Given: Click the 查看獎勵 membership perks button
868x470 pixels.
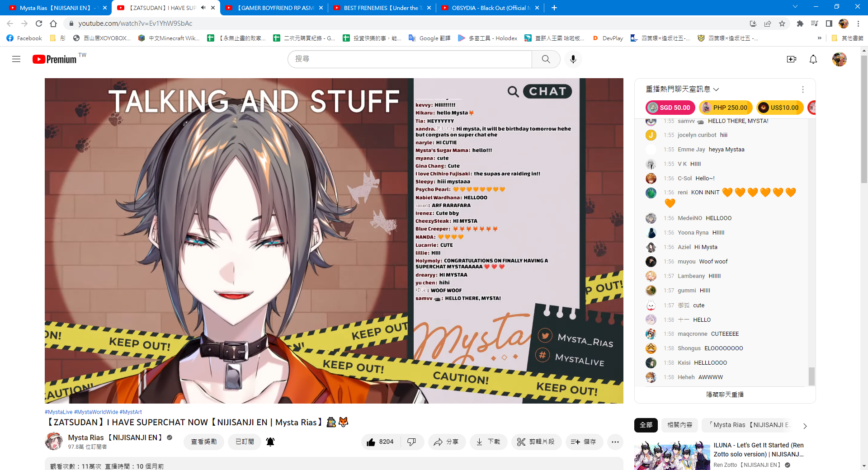Looking at the screenshot, I should pos(203,442).
